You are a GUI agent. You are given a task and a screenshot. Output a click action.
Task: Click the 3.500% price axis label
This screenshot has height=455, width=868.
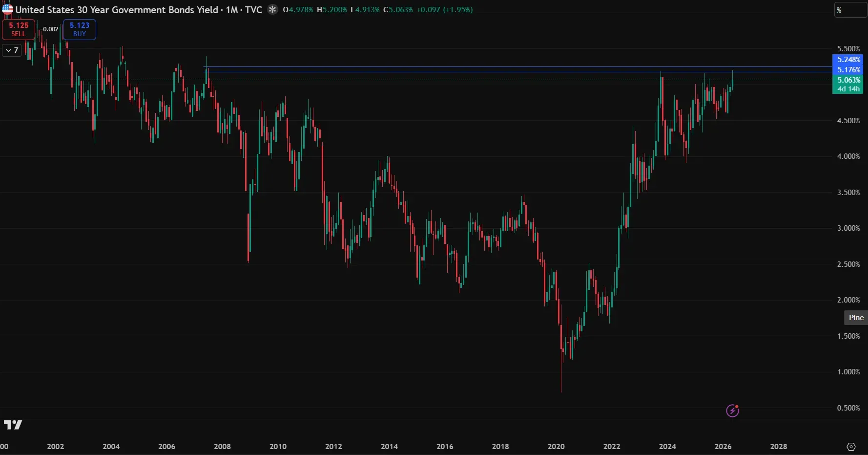848,193
